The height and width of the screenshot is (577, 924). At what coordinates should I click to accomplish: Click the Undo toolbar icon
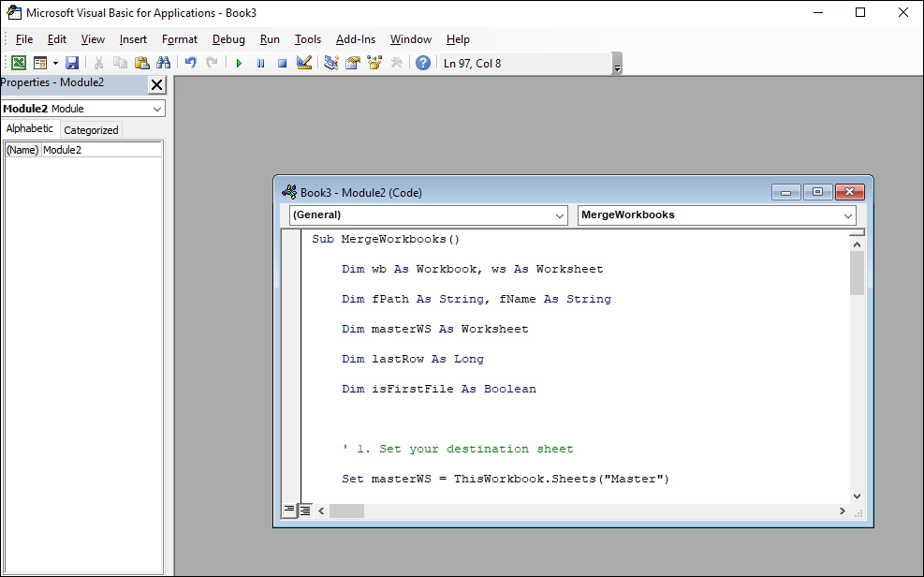[189, 62]
